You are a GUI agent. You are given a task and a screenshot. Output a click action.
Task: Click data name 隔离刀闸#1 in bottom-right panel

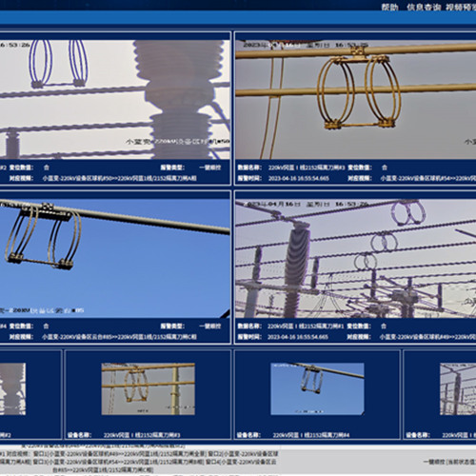click(306, 326)
